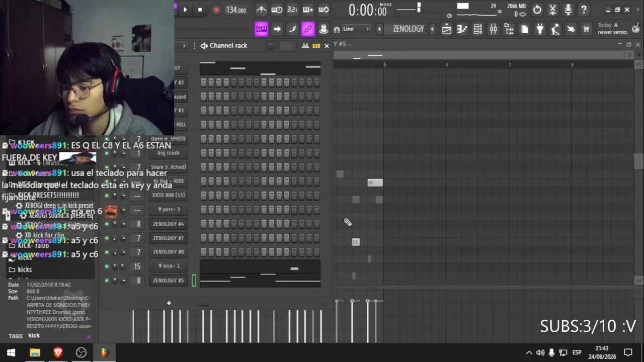Click the tempo tapper icon
The height and width of the screenshot is (362, 644).
[x=555, y=29]
